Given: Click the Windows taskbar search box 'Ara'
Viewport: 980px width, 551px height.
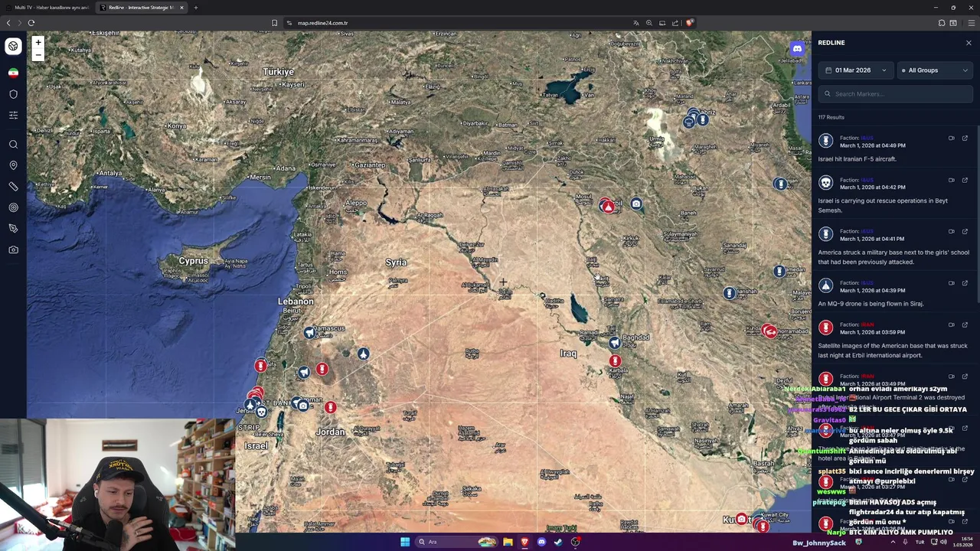Looking at the screenshot, I should 456,542.
